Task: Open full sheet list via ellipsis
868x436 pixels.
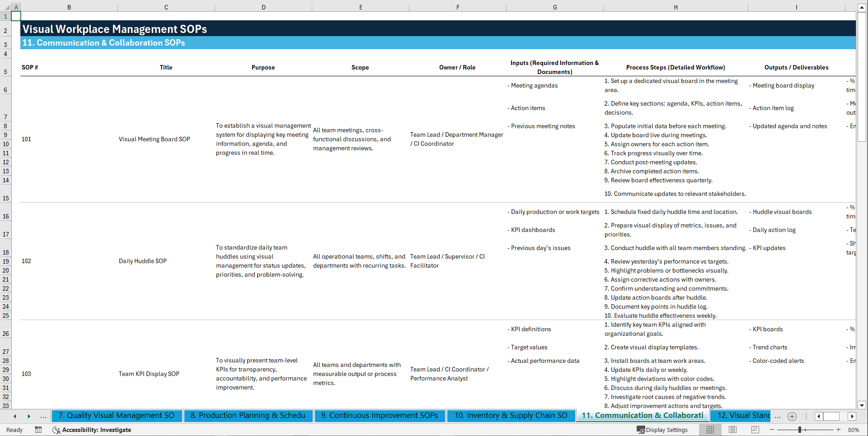Action: [778, 416]
